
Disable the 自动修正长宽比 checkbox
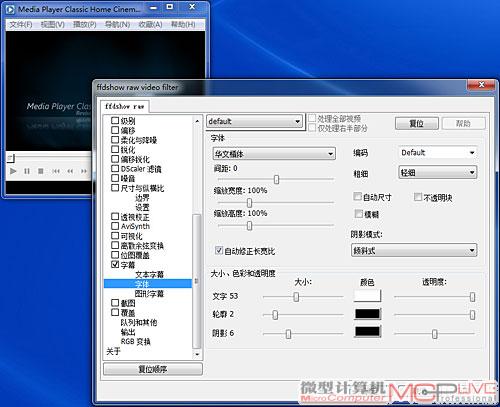219,250
